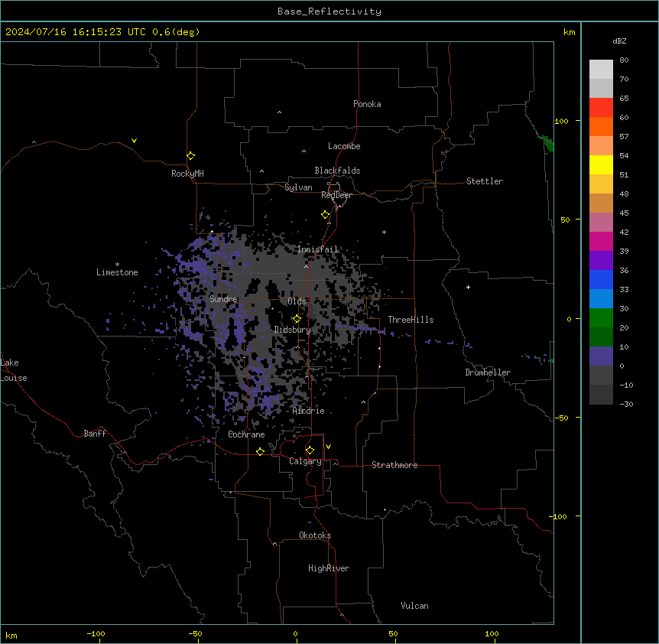
Task: Click the yellow diamond marker above Calgary label
Action: click(310, 450)
